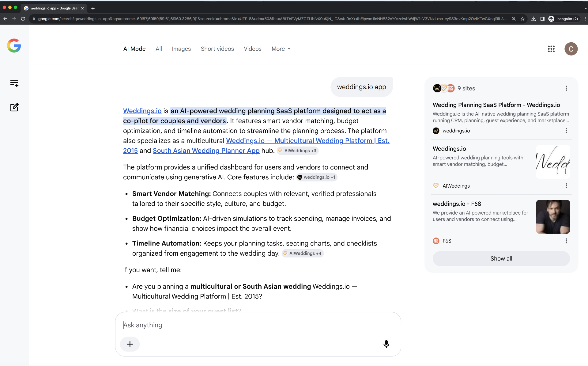588x366 pixels.
Task: Toggle Chrome side panel icon
Action: [x=542, y=19]
